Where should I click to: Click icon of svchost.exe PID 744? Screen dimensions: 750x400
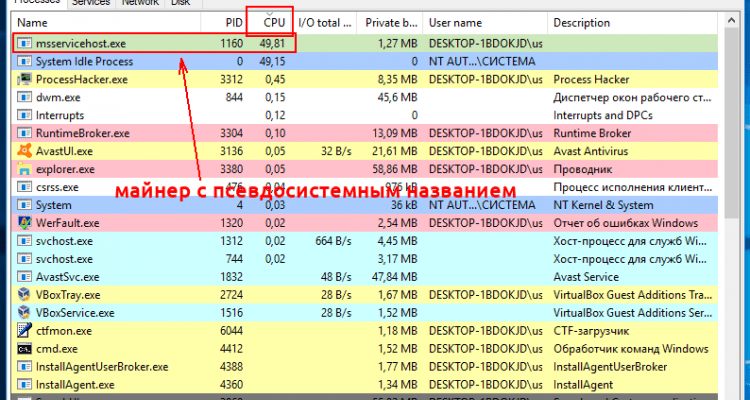point(24,259)
